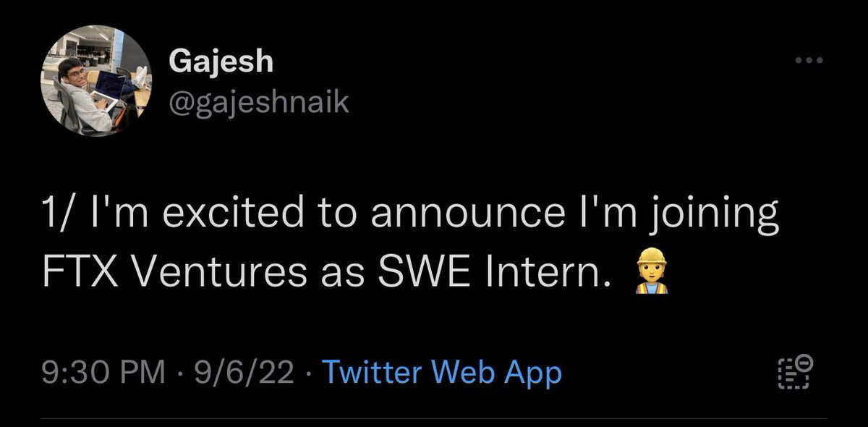Click the Twitter Web App source link
The image size is (868, 427).
point(440,373)
